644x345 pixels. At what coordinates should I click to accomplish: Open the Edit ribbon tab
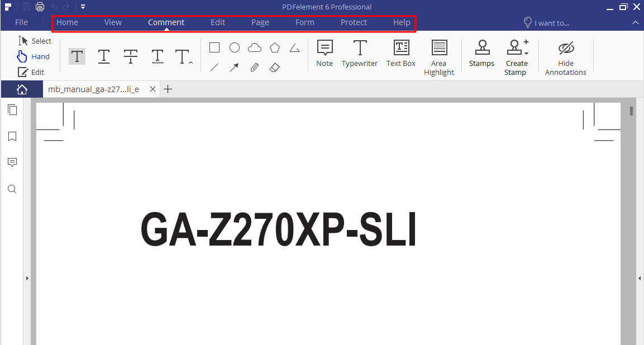pyautogui.click(x=218, y=22)
